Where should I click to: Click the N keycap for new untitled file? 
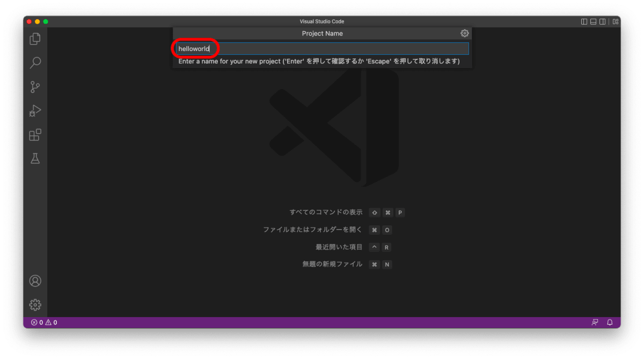386,265
